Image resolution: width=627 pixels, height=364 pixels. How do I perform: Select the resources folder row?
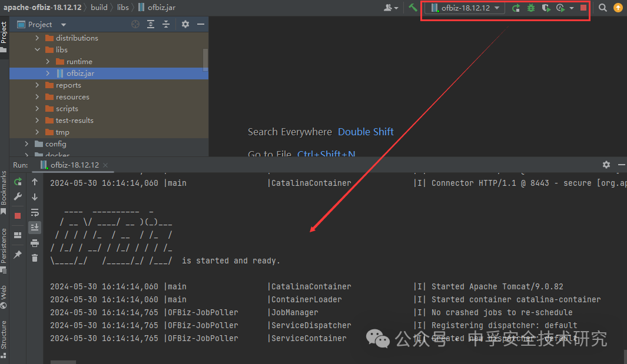pos(109,96)
